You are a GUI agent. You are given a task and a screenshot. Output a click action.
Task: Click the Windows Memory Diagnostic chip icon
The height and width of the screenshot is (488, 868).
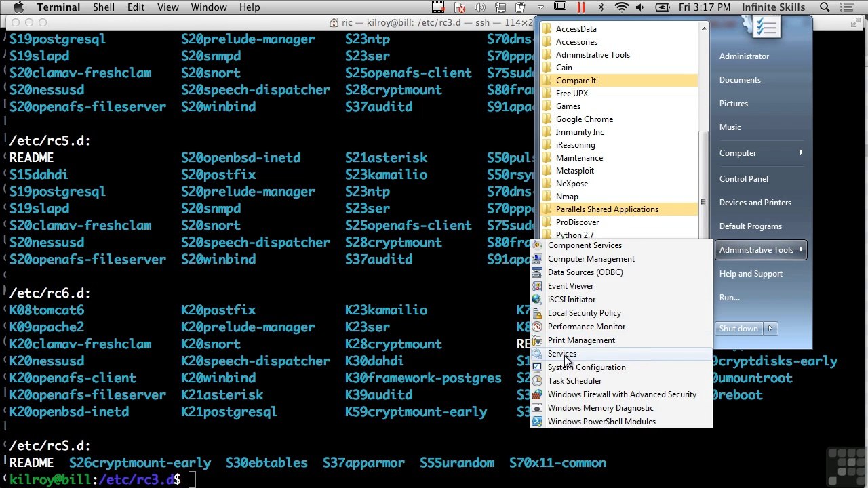(x=537, y=408)
